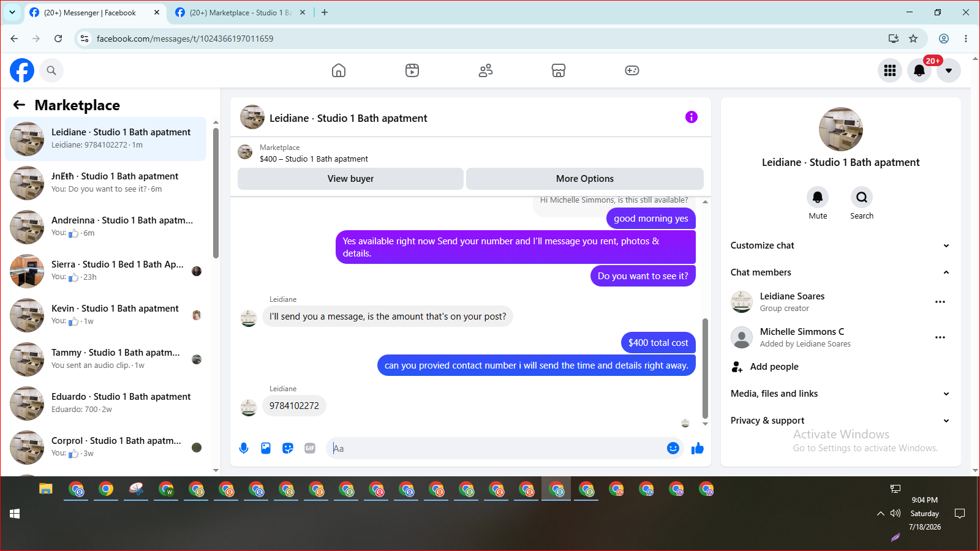The image size is (980, 551).
Task: Open the taskbar volume control
Action: click(x=895, y=513)
